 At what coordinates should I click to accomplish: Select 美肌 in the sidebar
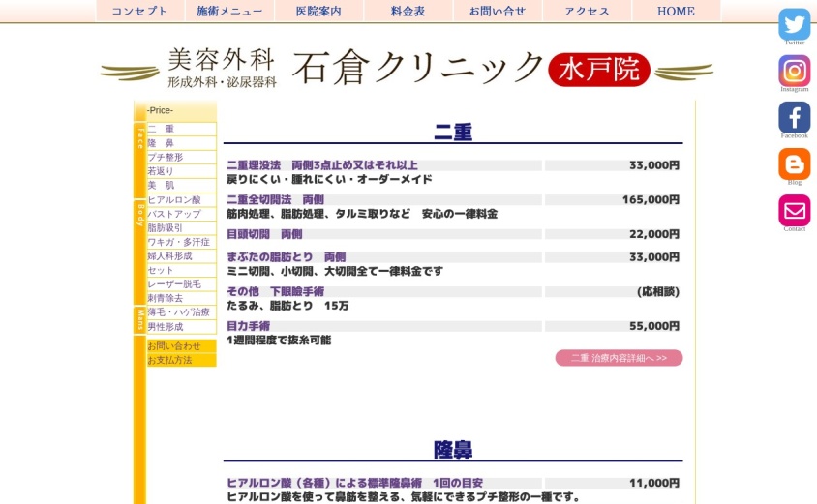click(181, 185)
